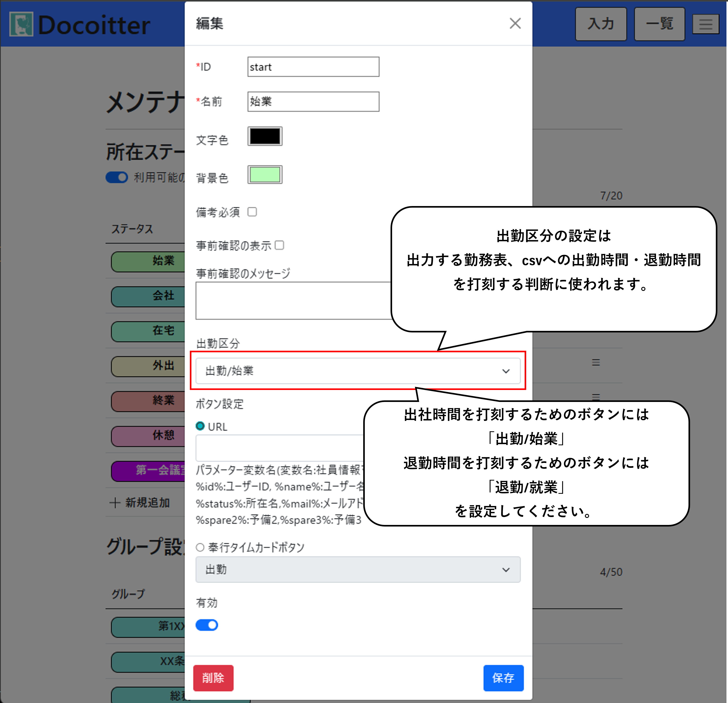This screenshot has width=728, height=703.
Task: Enable the 事前確認の表示 checkbox
Action: [x=279, y=245]
